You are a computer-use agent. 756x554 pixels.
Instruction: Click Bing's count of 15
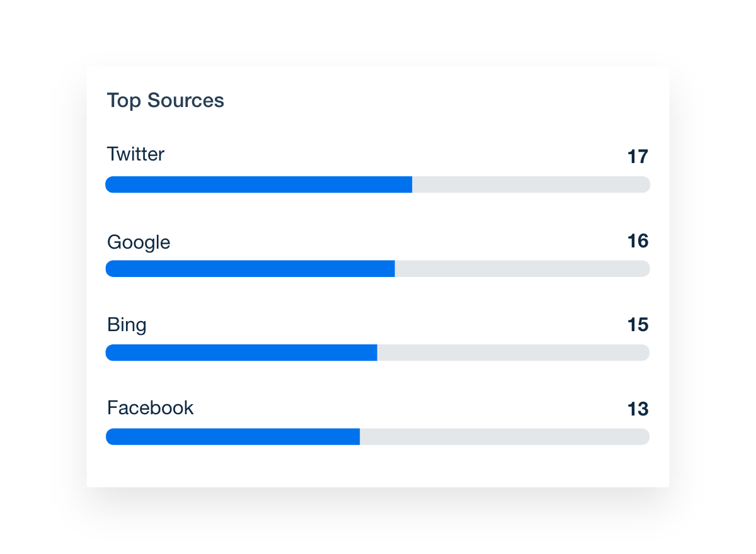[638, 325]
